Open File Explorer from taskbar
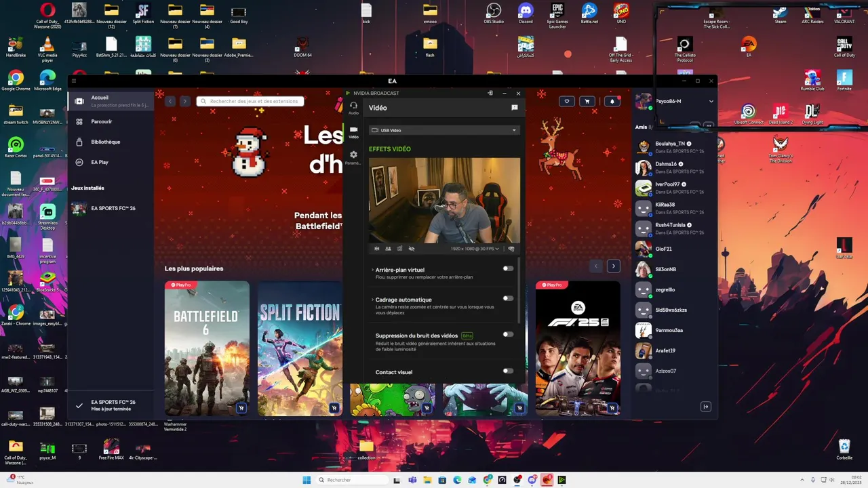 click(x=427, y=480)
